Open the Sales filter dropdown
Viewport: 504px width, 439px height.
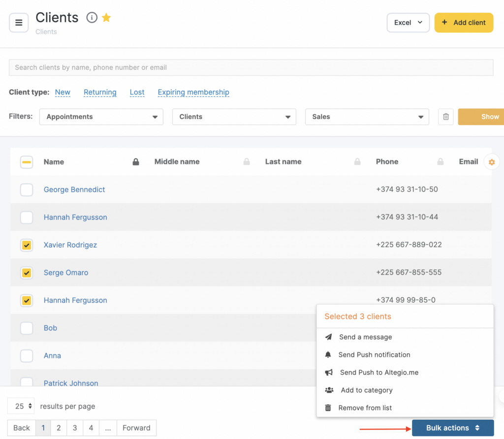pos(367,117)
